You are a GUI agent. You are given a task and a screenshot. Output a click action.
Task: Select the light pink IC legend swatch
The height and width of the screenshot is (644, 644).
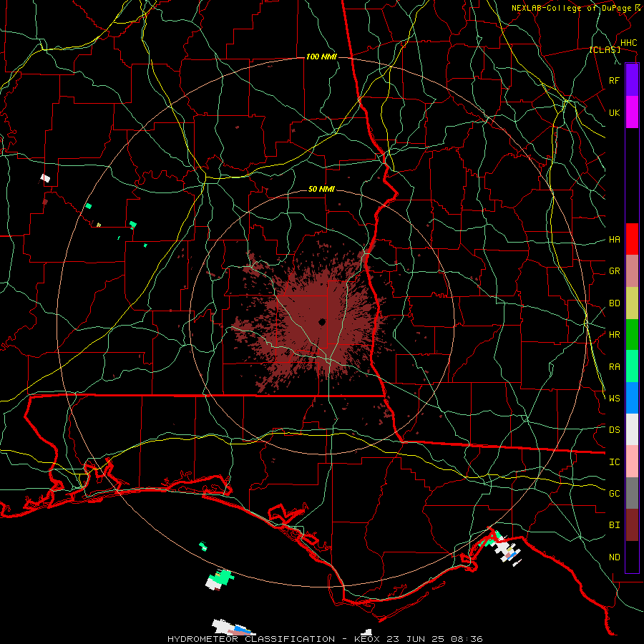[632, 462]
